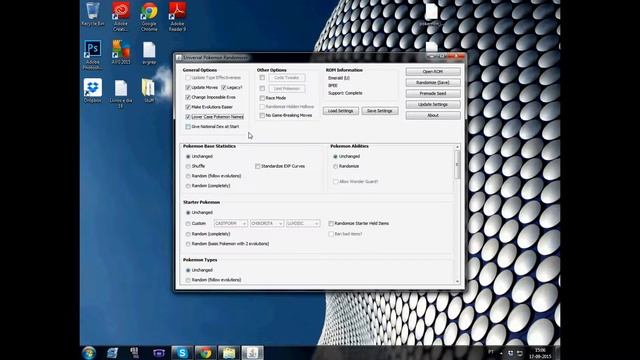Toggle the Legacy? checkbox
640x360 pixels.
(x=224, y=87)
